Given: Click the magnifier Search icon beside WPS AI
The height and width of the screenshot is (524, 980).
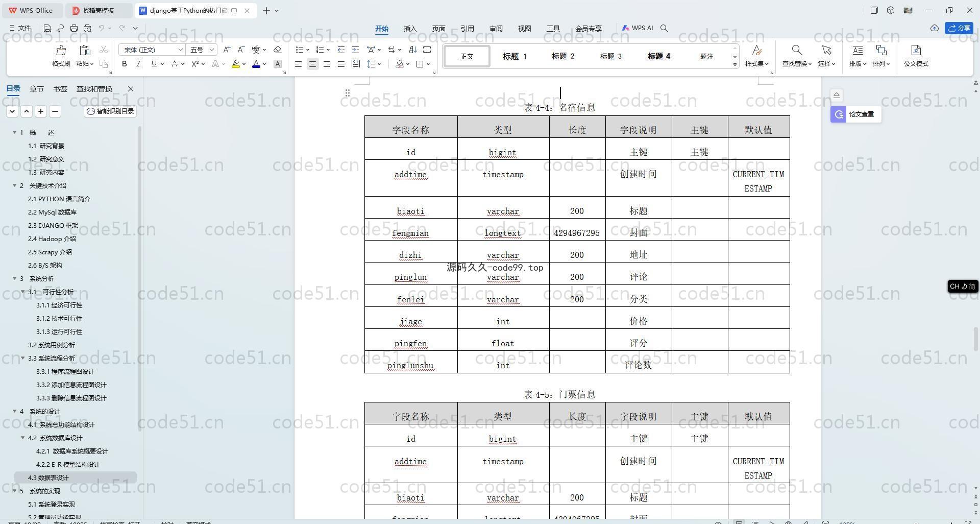Looking at the screenshot, I should click(x=664, y=28).
